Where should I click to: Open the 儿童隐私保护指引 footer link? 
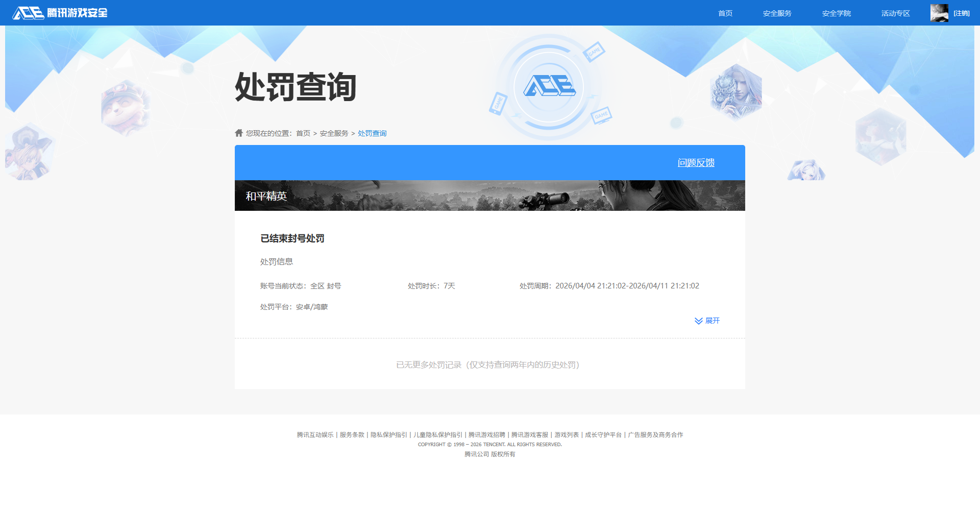point(437,435)
